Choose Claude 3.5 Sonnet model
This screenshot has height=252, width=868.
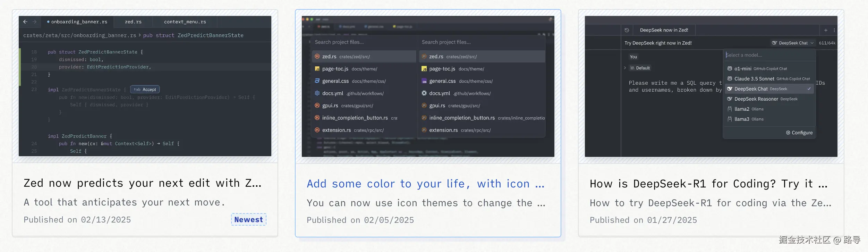pos(769,79)
